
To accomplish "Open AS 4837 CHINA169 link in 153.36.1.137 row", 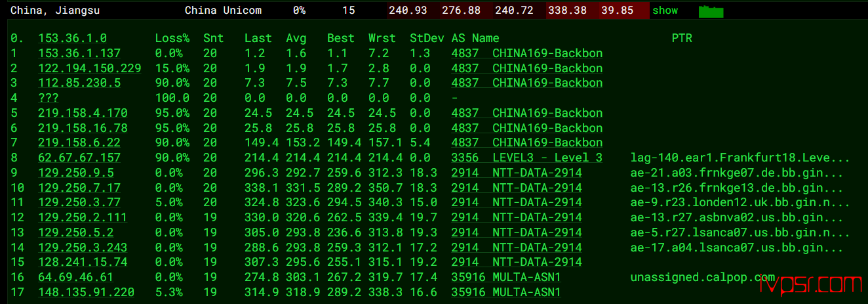I will click(x=527, y=53).
